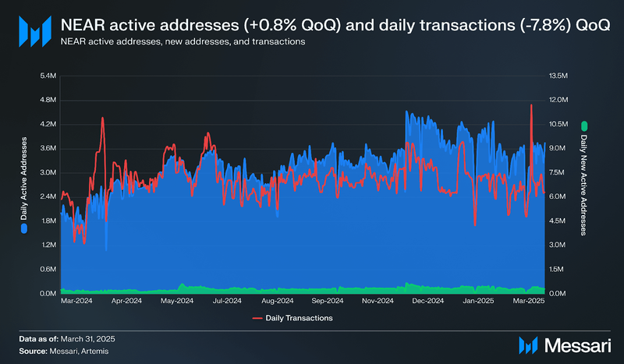The width and height of the screenshot is (624, 364).
Task: Click the 3.0M left axis value
Action: (x=48, y=173)
